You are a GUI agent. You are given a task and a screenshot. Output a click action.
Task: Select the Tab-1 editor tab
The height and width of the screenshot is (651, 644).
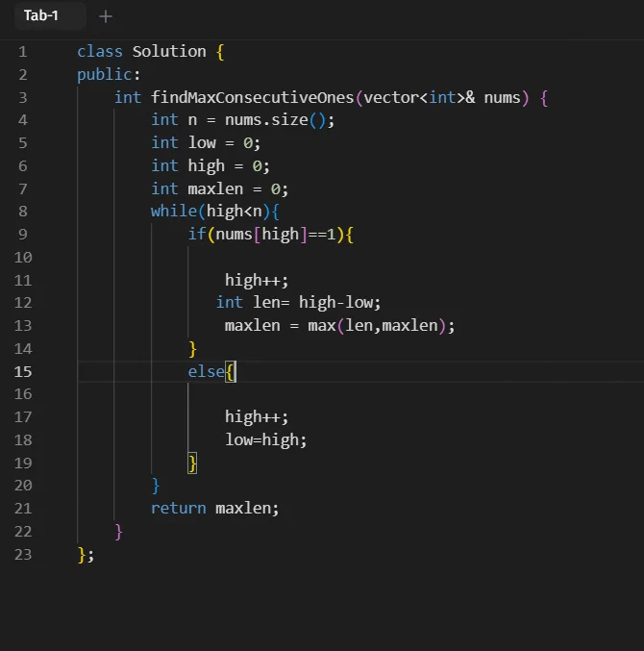[x=50, y=15]
